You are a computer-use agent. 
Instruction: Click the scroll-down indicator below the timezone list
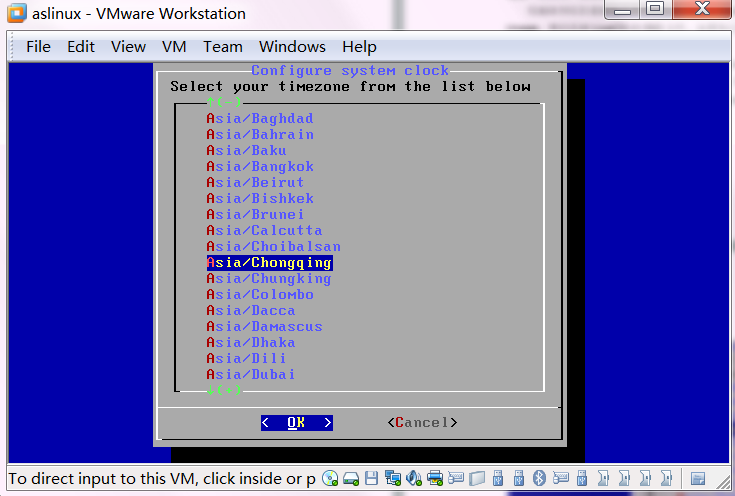[224, 390]
